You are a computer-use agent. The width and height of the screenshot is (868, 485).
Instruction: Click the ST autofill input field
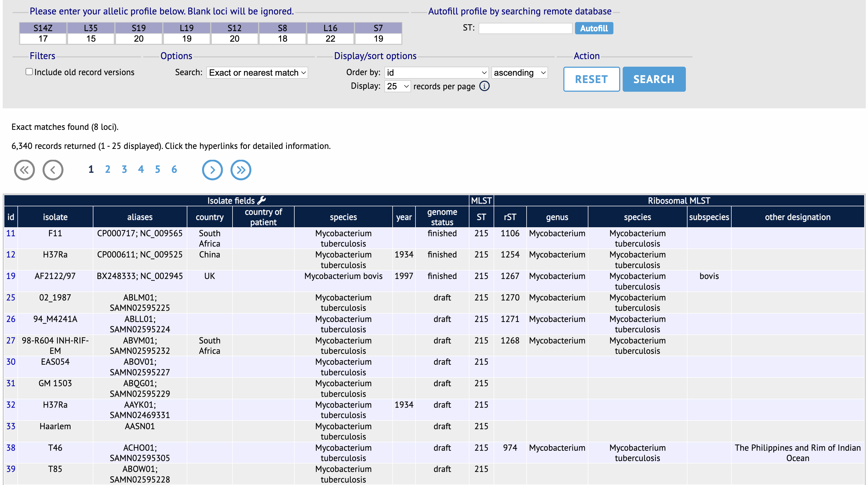[525, 28]
